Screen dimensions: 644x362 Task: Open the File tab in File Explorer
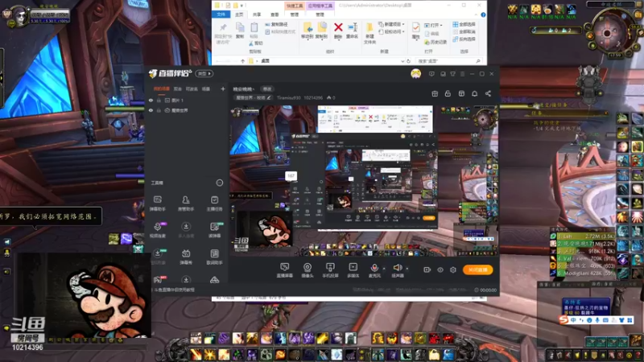click(221, 14)
